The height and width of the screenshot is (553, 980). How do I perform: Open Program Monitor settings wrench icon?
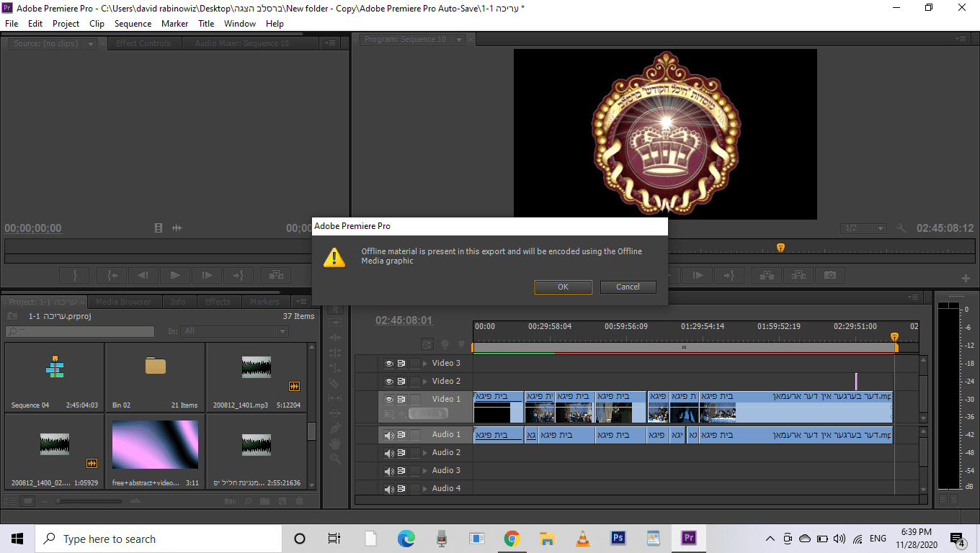[901, 228]
